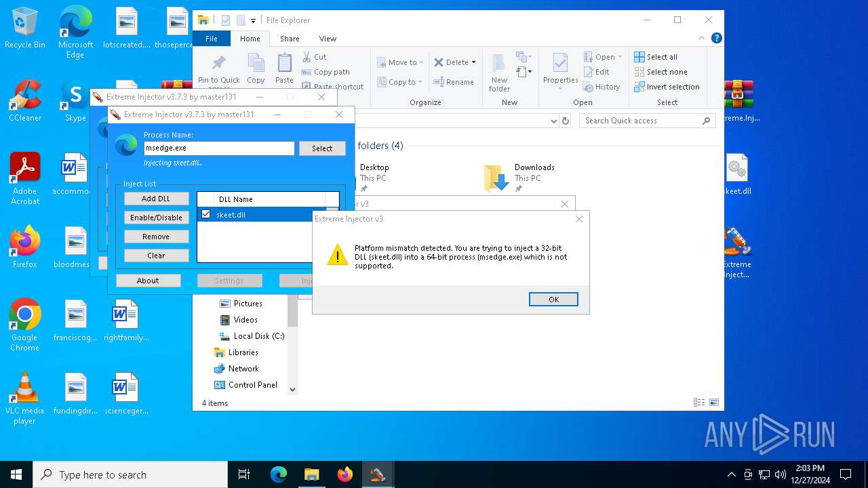Select the skeet.dll text in the DLL list
Viewport: 868px width, 488px height.
(x=231, y=215)
